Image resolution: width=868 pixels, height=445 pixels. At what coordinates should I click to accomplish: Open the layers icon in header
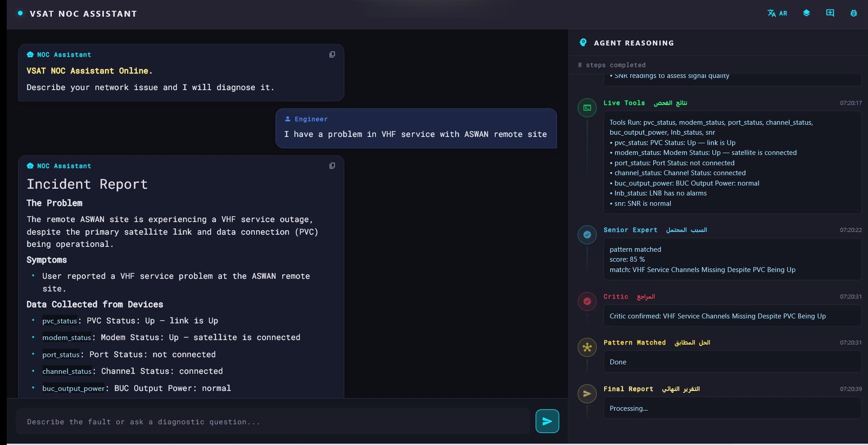click(x=806, y=13)
